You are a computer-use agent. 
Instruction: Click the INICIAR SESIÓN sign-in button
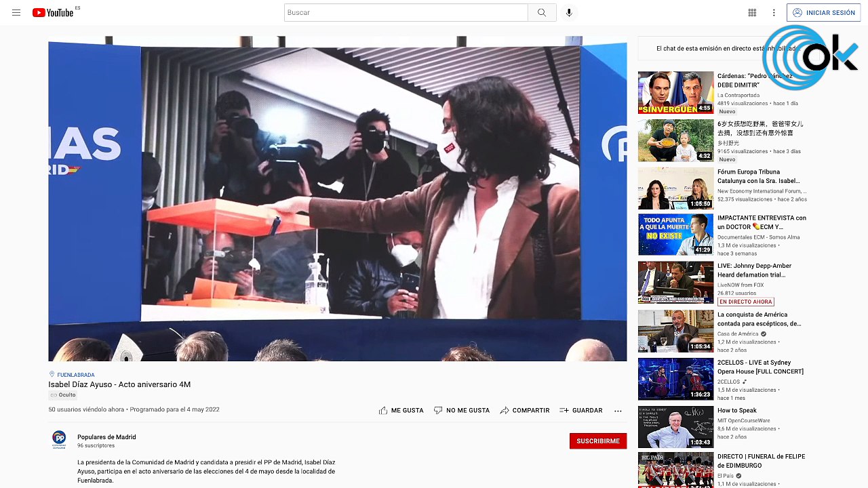(x=824, y=13)
